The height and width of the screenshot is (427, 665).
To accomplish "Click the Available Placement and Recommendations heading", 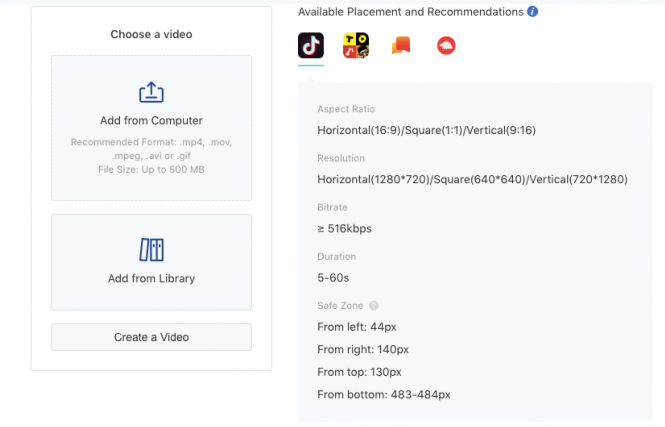I will coord(410,12).
